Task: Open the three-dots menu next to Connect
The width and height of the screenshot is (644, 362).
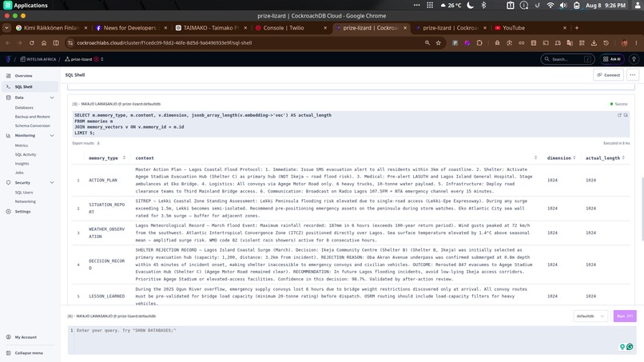Action: [633, 75]
